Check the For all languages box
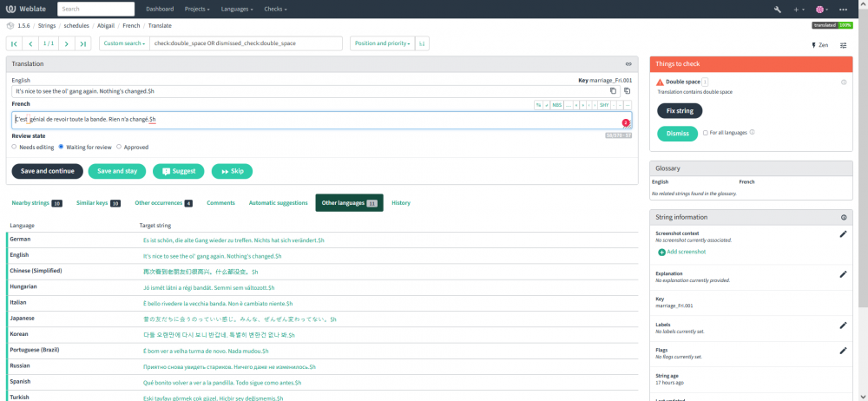Screen dimensions: 868x401 [706, 133]
